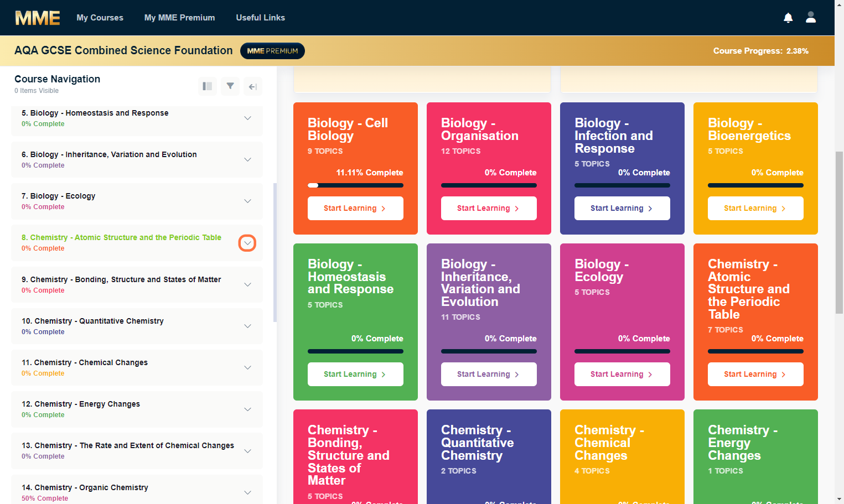Image resolution: width=844 pixels, height=504 pixels.
Task: Expand Chemistry - Organic Chemistry section chevron
Action: [247, 492]
